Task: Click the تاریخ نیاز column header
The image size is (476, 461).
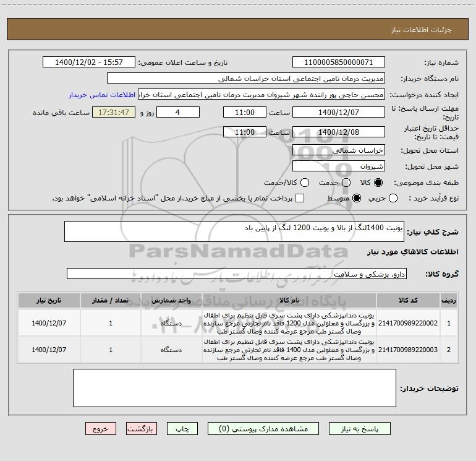Action: (x=49, y=301)
